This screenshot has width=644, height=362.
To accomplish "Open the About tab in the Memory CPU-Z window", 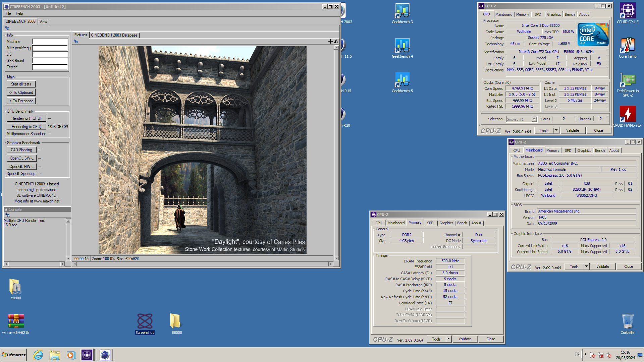I will point(476,223).
